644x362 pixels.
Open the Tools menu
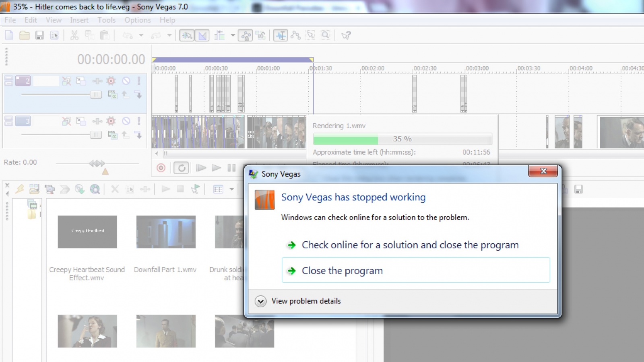pyautogui.click(x=106, y=20)
